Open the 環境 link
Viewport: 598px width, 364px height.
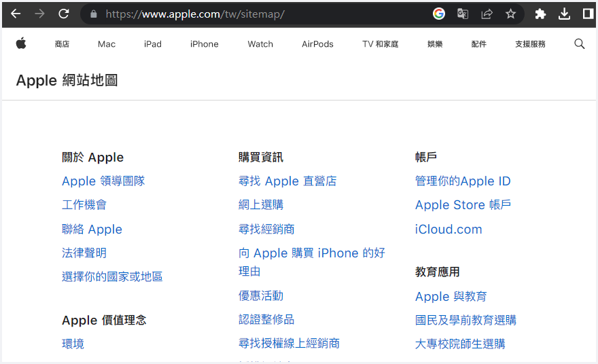pyautogui.click(x=73, y=344)
